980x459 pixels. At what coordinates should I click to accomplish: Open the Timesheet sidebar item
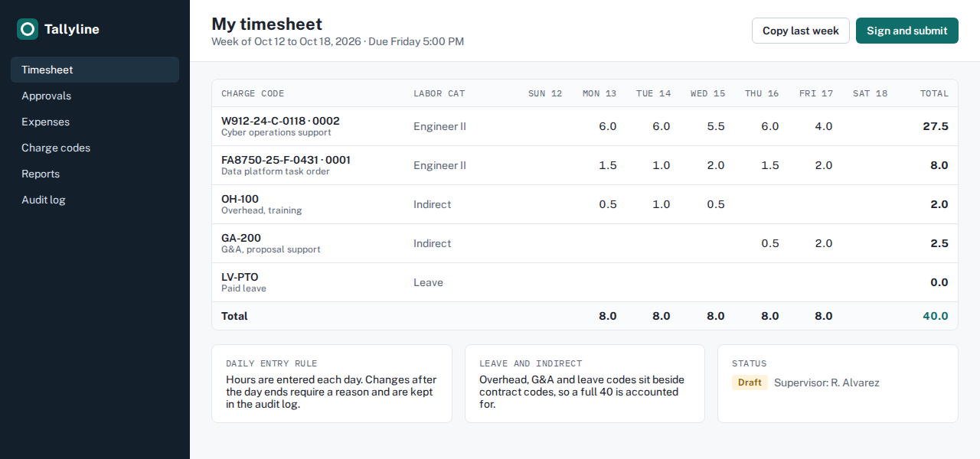(x=95, y=70)
